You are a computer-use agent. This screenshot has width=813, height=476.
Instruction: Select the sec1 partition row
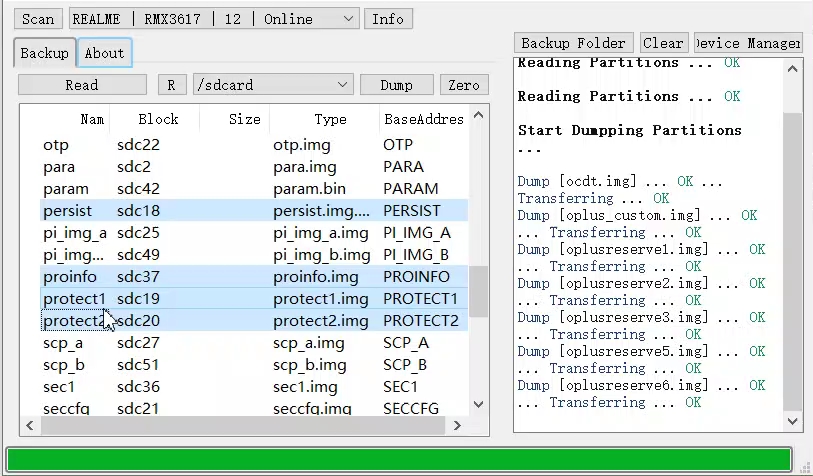254,387
